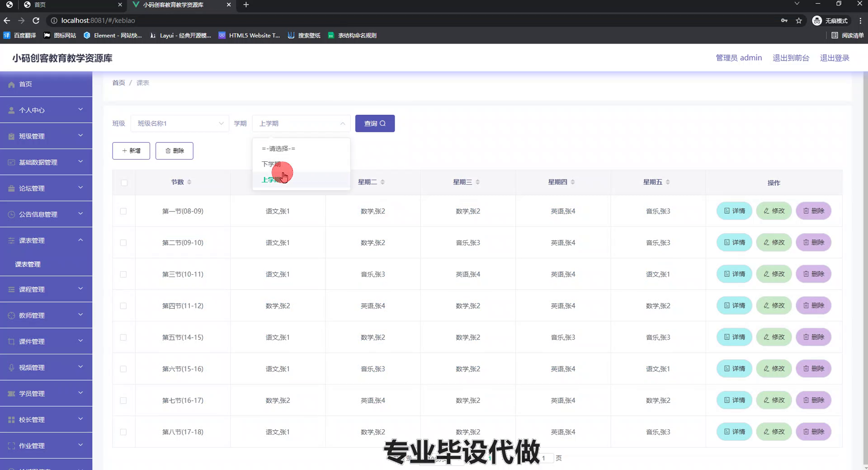The width and height of the screenshot is (868, 470).
Task: Click the 班级管理 sidebar icon
Action: click(x=11, y=136)
